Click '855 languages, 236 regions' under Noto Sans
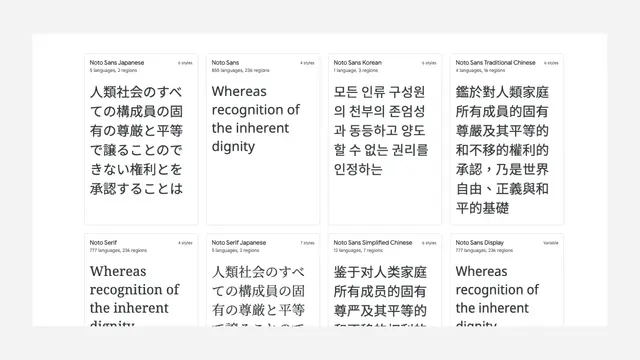The image size is (640, 360). tap(240, 71)
